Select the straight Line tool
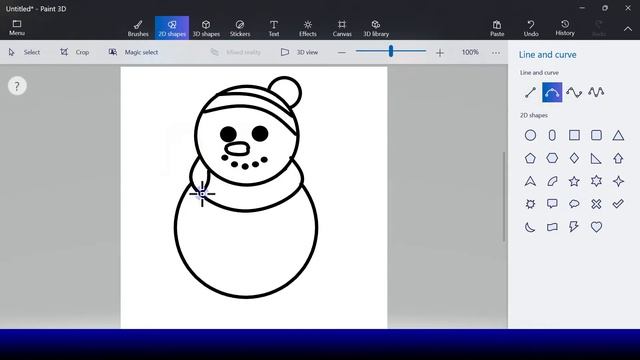 [530, 92]
